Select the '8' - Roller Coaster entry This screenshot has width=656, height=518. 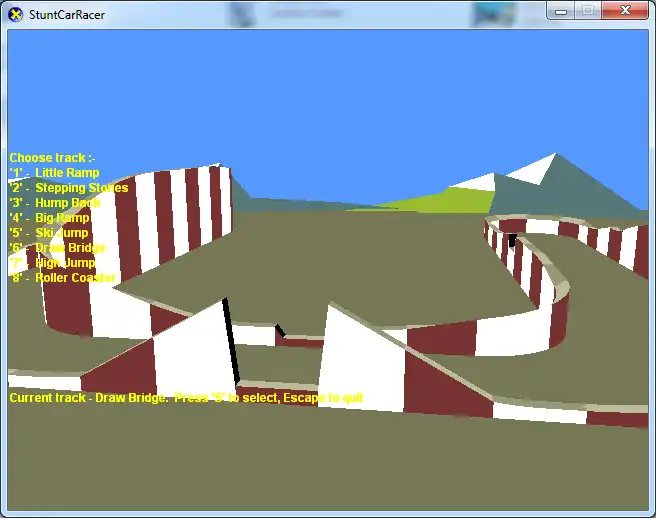[x=62, y=278]
